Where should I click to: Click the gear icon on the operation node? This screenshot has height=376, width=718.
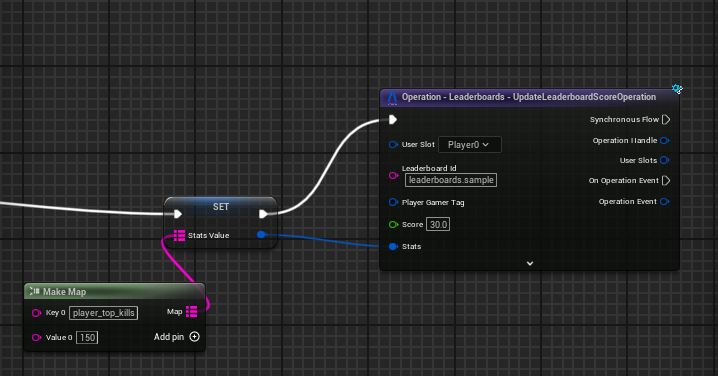(x=677, y=89)
